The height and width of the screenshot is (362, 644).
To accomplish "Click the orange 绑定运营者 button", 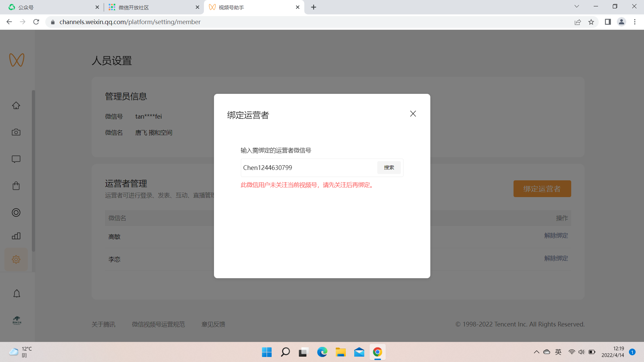I will point(542,189).
